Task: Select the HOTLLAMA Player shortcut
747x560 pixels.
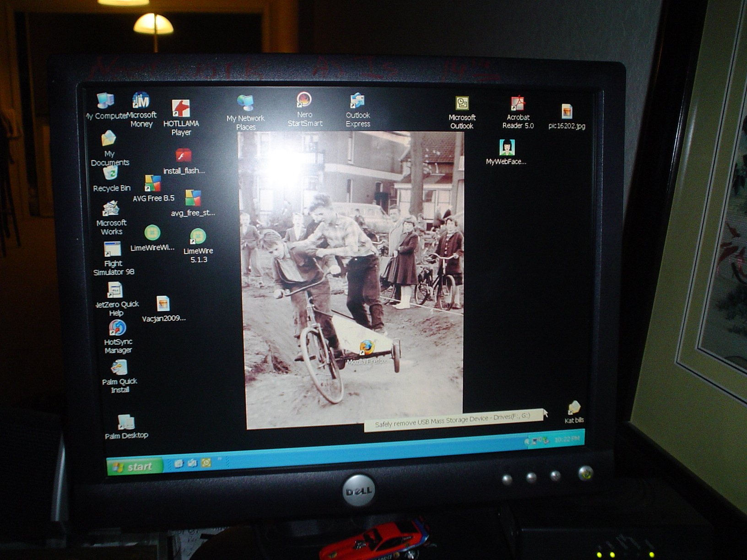Action: coord(181,118)
